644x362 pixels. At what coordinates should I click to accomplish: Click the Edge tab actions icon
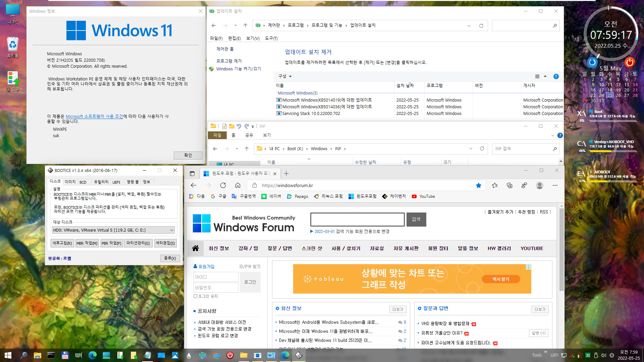click(x=192, y=173)
